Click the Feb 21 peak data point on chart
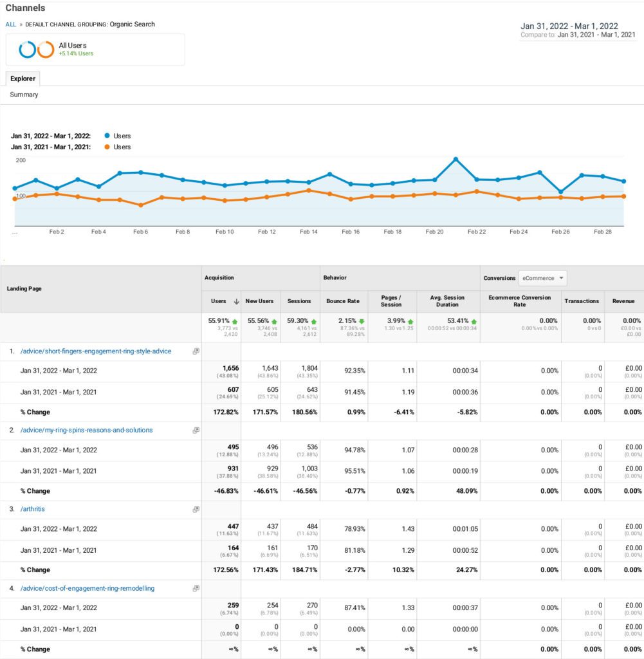 (x=455, y=159)
